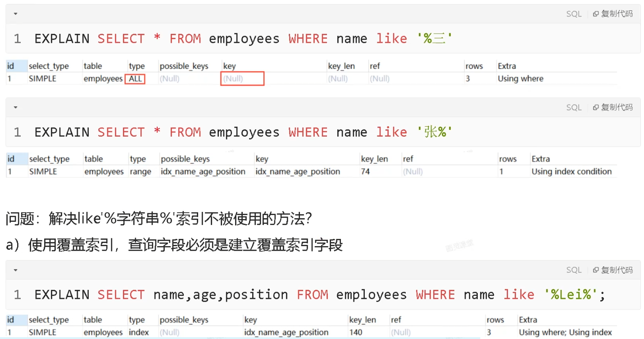Image resolution: width=644 pixels, height=339 pixels.
Task: Click idx_name_age_position under possible_keys in the range row
Action: point(203,172)
